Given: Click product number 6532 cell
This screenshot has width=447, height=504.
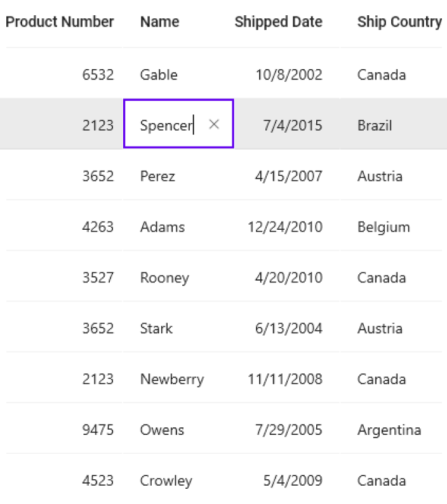Looking at the screenshot, I should click(x=98, y=75).
